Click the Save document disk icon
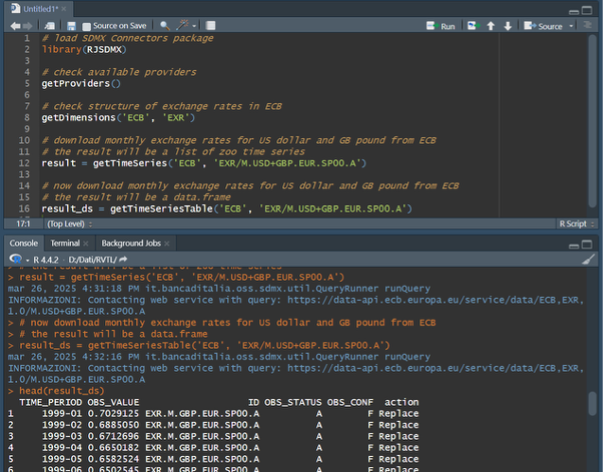Viewport: 604px width, 472px height. [71, 25]
